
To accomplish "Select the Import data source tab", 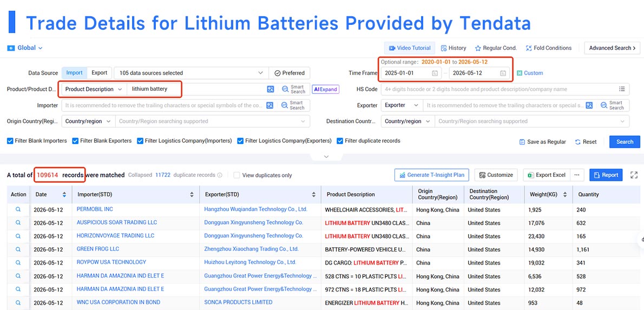I will (x=74, y=72).
